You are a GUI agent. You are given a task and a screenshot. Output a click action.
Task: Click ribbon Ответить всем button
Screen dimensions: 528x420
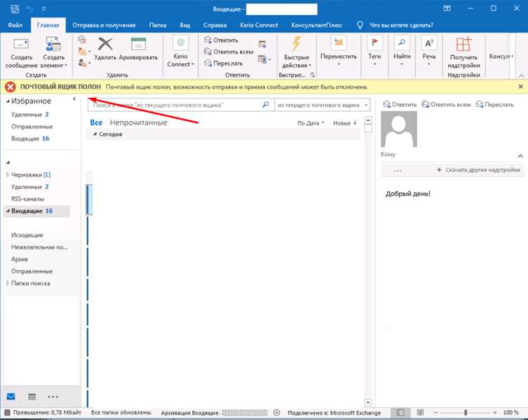click(229, 51)
